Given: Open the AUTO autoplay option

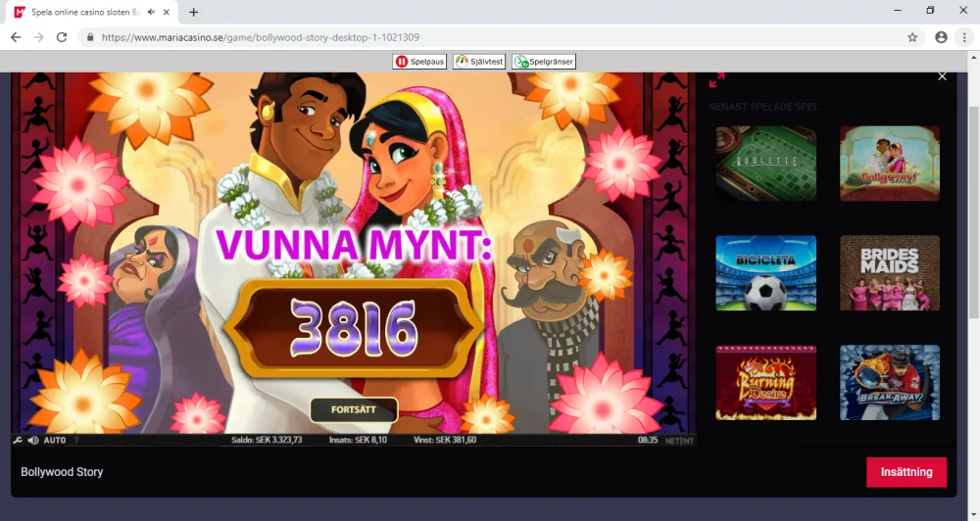Looking at the screenshot, I should click(55, 441).
